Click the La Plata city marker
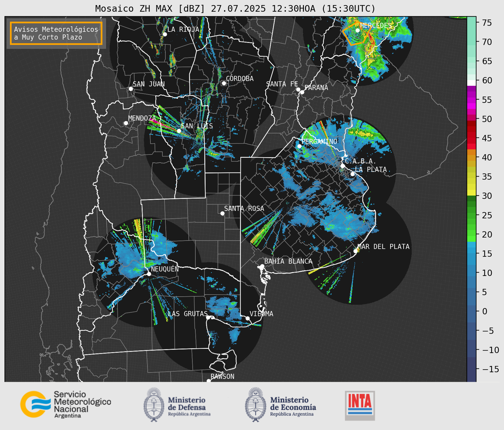This screenshot has height=430, width=504. tap(353, 174)
